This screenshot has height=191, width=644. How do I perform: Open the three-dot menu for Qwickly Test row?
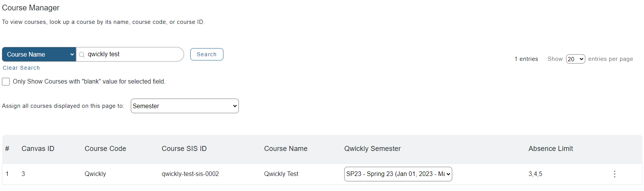pyautogui.click(x=614, y=174)
